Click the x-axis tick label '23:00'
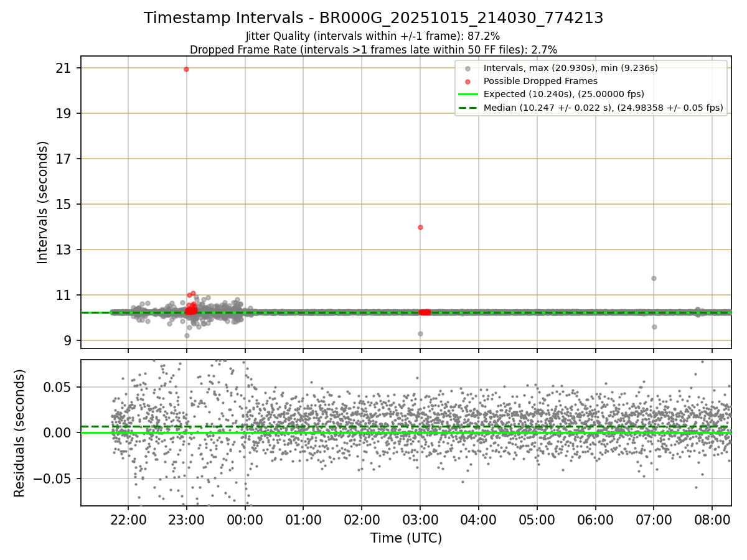747x560 pixels. coord(187,520)
